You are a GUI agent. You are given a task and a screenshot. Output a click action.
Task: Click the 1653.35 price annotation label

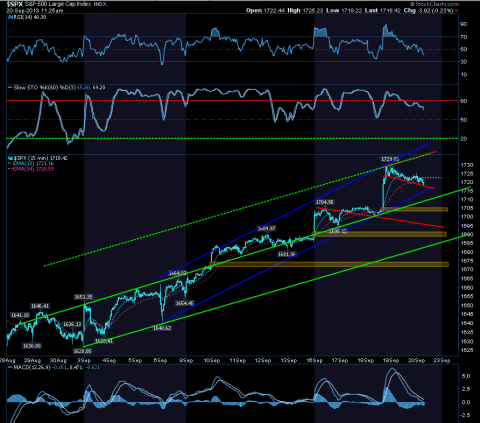tap(83, 297)
